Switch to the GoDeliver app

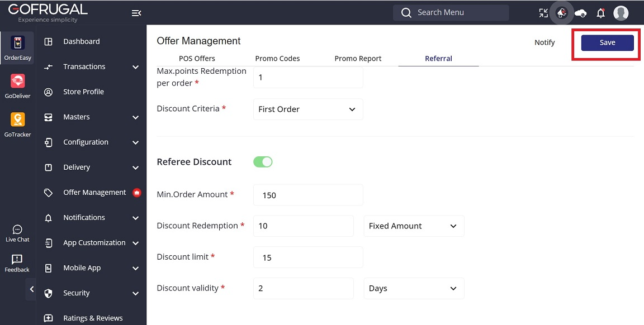[17, 86]
